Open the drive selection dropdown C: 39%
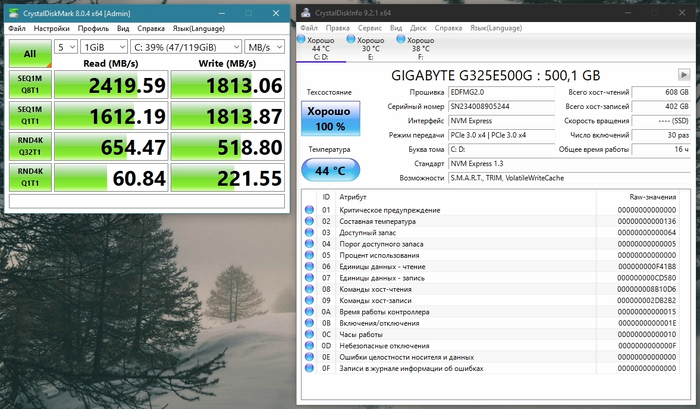 pos(186,47)
